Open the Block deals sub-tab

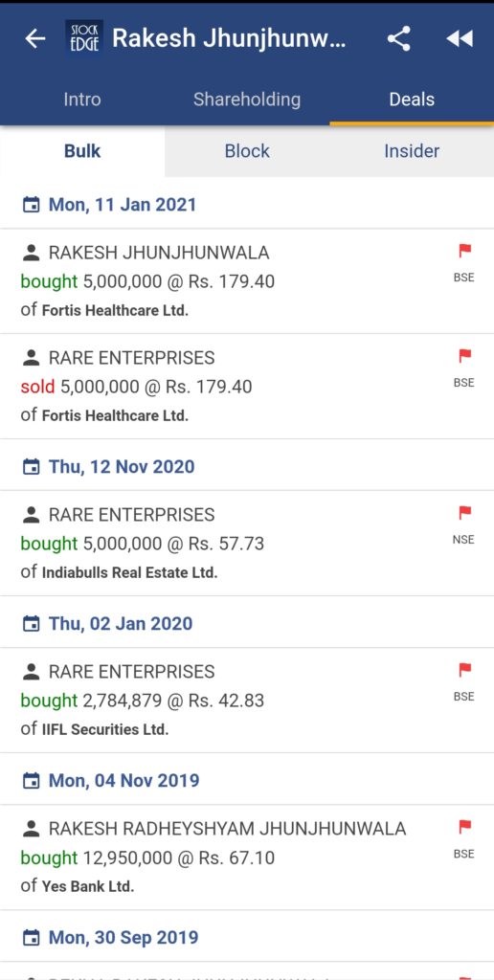pyautogui.click(x=247, y=151)
